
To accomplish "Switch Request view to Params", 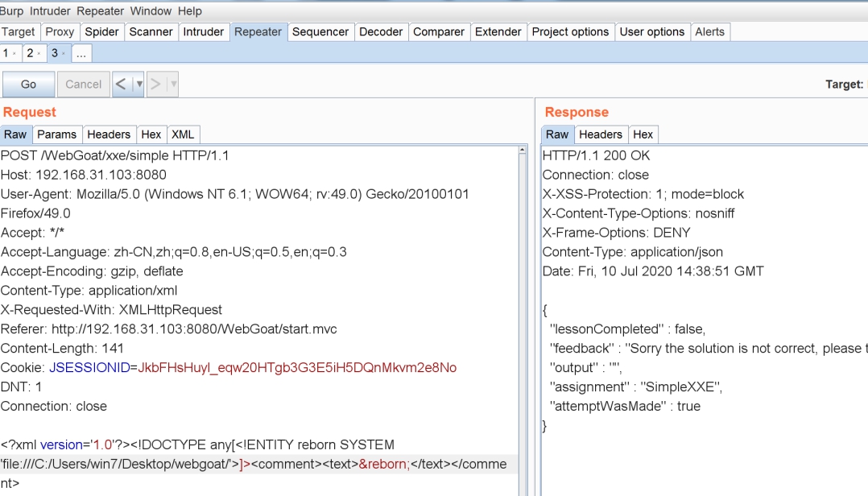I will point(57,134).
